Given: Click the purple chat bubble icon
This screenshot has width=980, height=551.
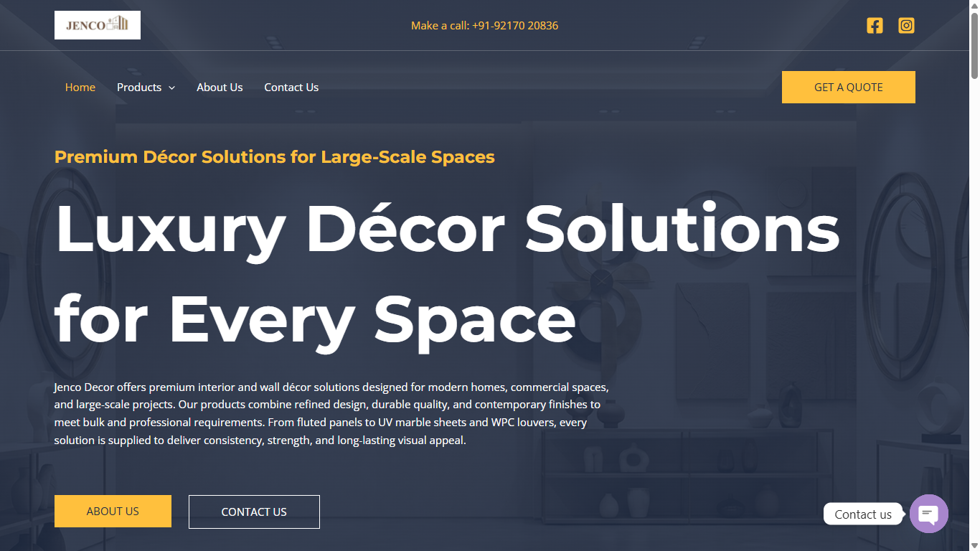Looking at the screenshot, I should point(929,514).
